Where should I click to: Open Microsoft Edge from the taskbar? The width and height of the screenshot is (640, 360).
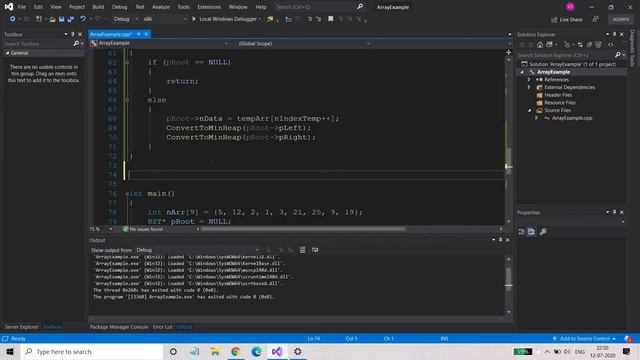(x=256, y=351)
